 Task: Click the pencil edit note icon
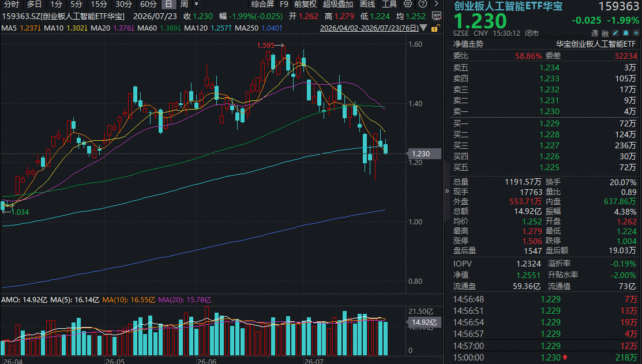click(615, 33)
